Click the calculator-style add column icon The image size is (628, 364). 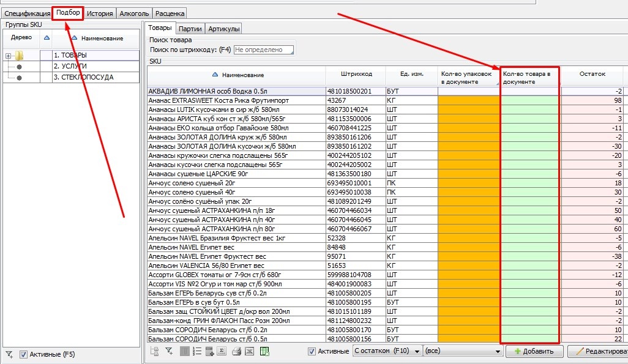point(209,351)
